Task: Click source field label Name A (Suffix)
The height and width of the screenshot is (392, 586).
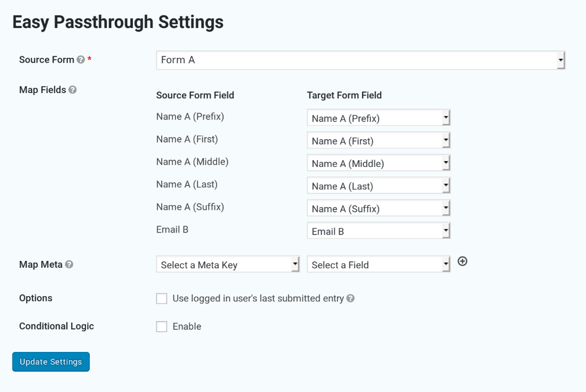Action: click(190, 207)
